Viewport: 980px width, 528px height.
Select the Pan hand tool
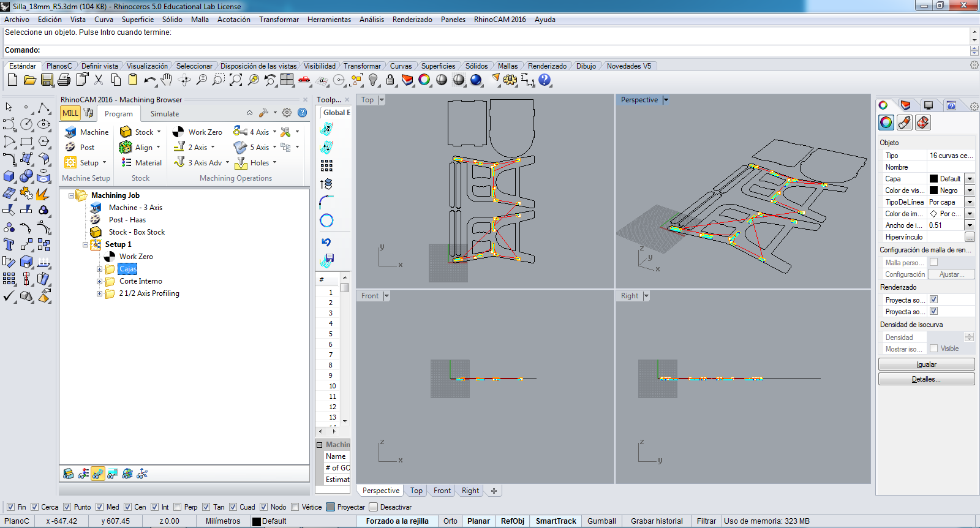point(167,80)
